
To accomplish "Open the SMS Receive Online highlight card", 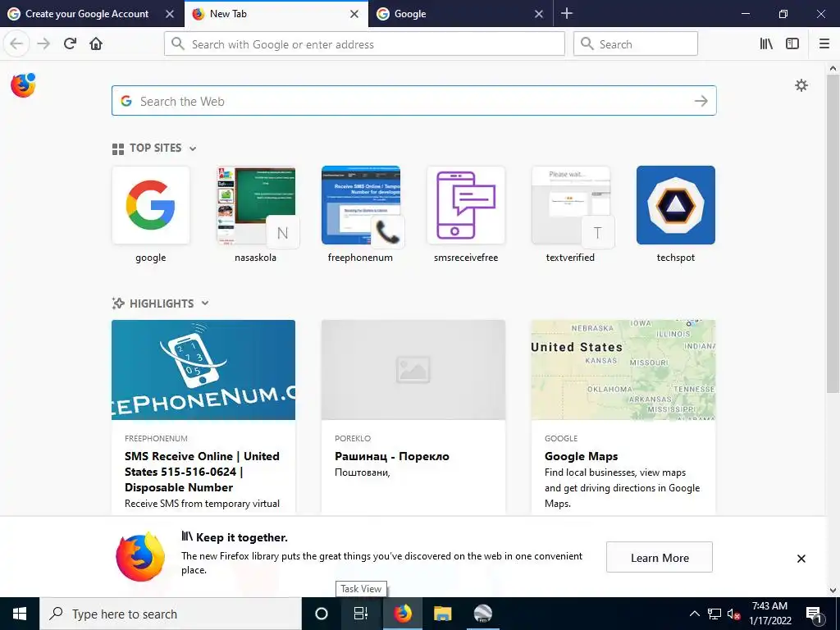I will (x=203, y=418).
